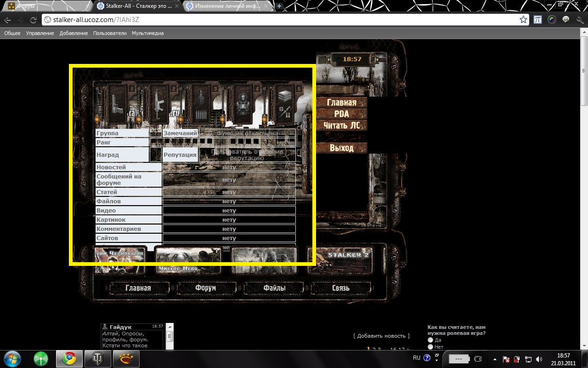Bookmark this page with the star icon

523,20
